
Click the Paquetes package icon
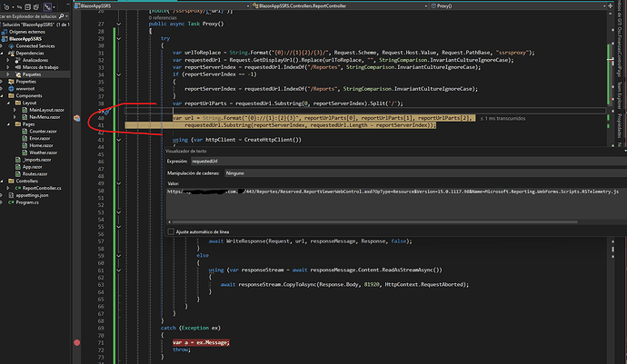click(18, 74)
